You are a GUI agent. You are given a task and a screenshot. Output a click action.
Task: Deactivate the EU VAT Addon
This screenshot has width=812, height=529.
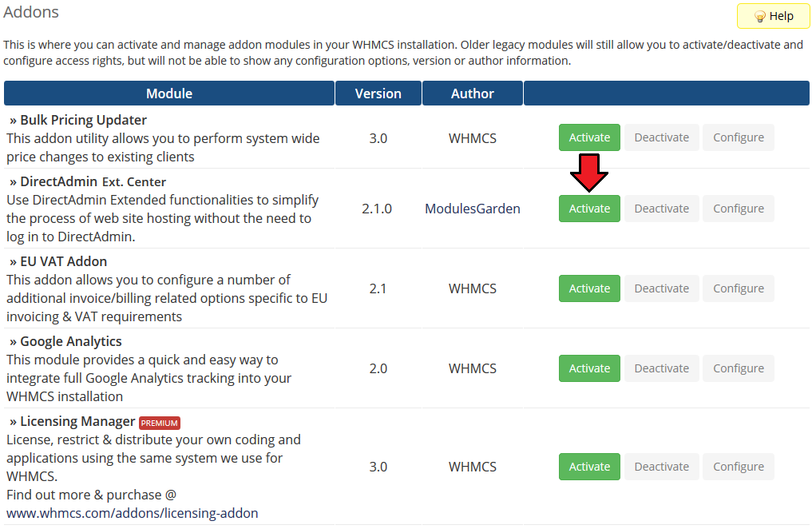(x=661, y=288)
